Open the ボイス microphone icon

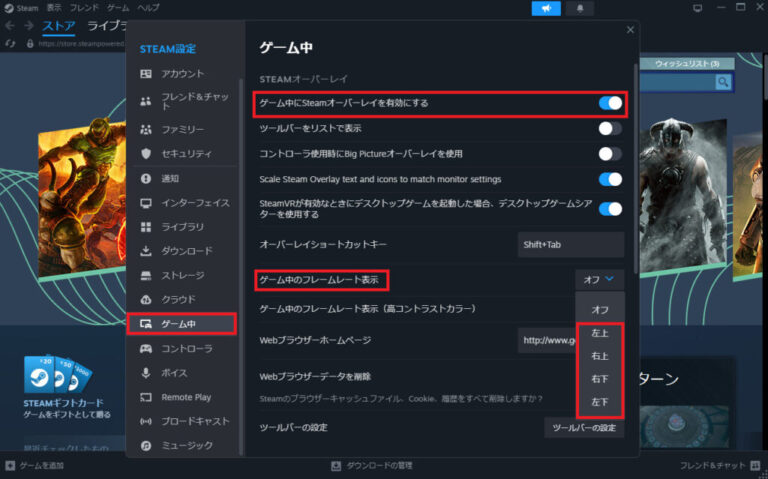tap(146, 373)
